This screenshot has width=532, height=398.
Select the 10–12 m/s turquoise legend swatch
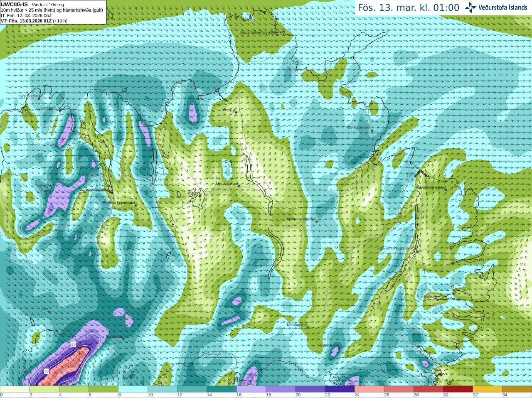163,389
